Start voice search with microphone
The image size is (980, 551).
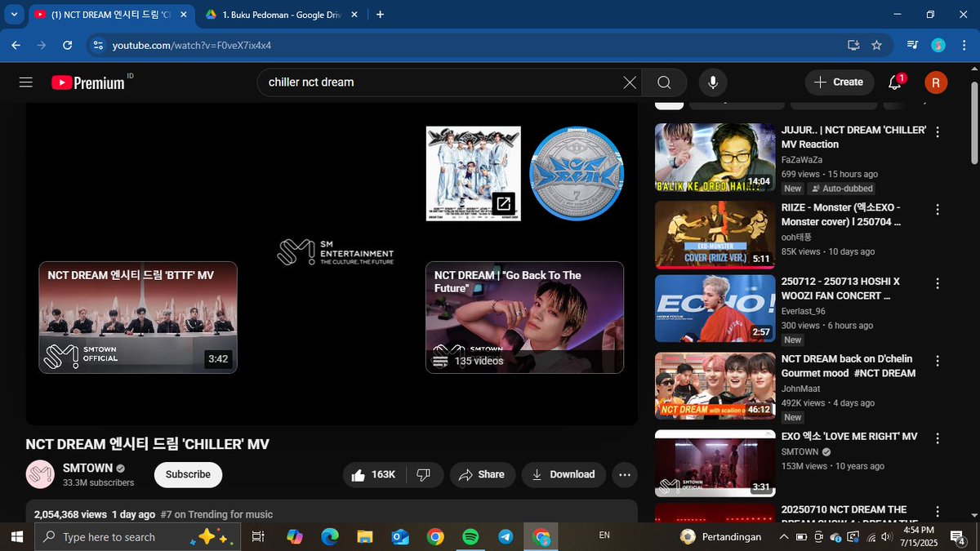coord(713,82)
